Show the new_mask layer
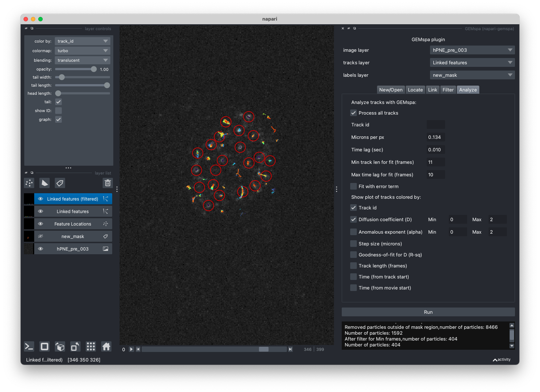This screenshot has width=540, height=392. point(40,236)
